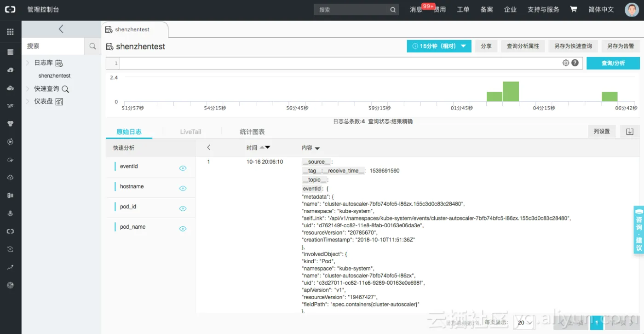Open the 备案 menu in top bar
Screen dimensions: 644x334
[x=487, y=9]
